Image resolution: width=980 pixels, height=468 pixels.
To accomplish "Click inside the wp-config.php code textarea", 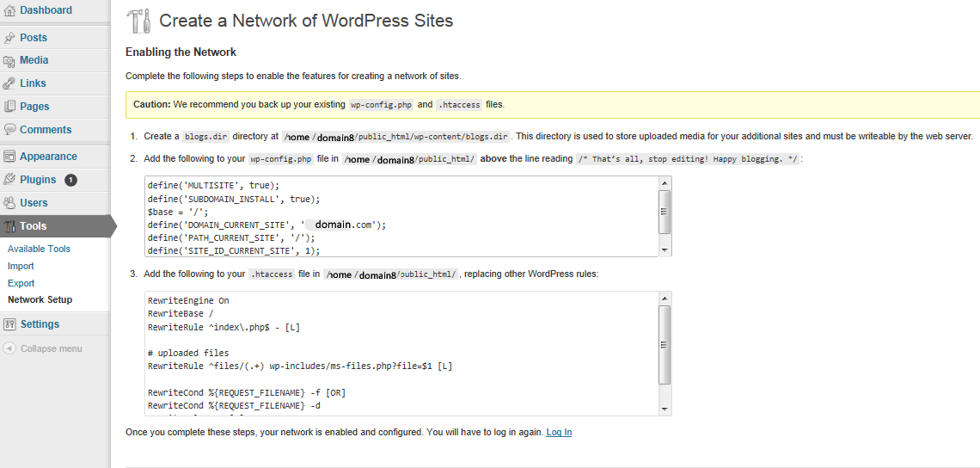I will [x=401, y=217].
